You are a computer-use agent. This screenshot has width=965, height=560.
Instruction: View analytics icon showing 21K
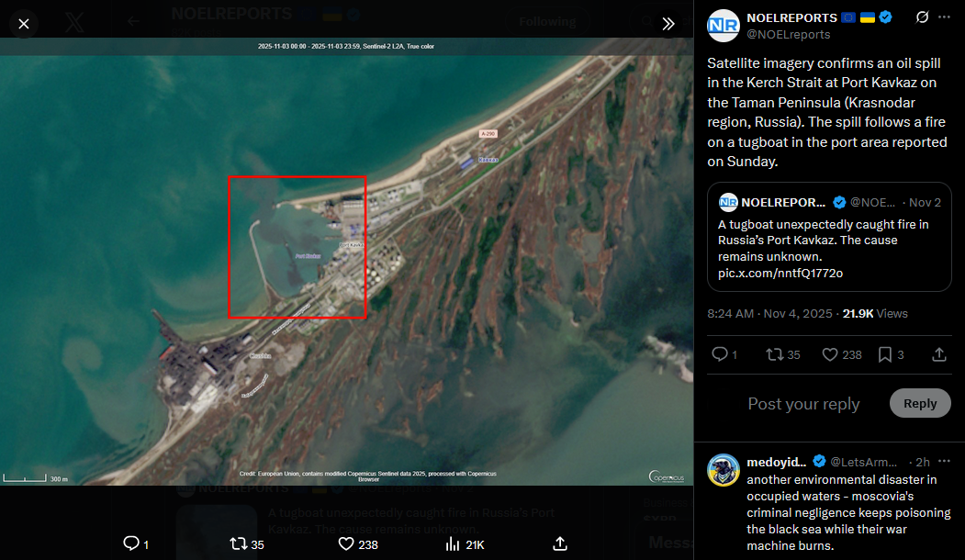pyautogui.click(x=453, y=544)
